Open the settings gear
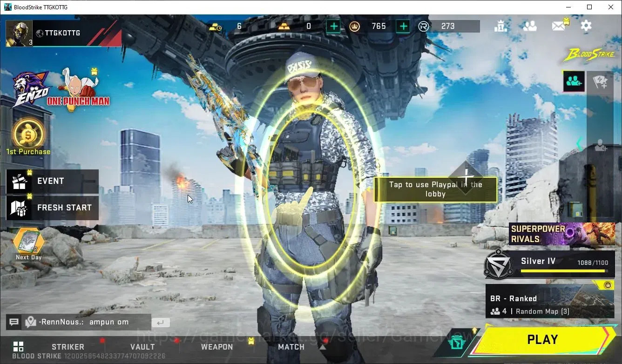The width and height of the screenshot is (622, 364). click(x=586, y=26)
